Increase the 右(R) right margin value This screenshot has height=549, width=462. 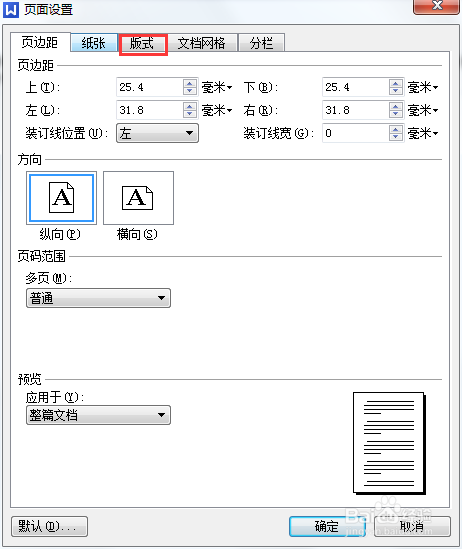click(396, 106)
